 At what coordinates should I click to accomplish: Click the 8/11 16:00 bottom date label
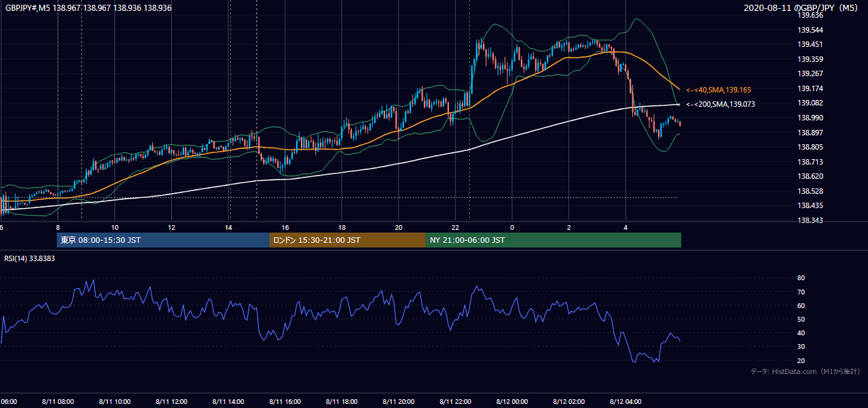(x=285, y=401)
